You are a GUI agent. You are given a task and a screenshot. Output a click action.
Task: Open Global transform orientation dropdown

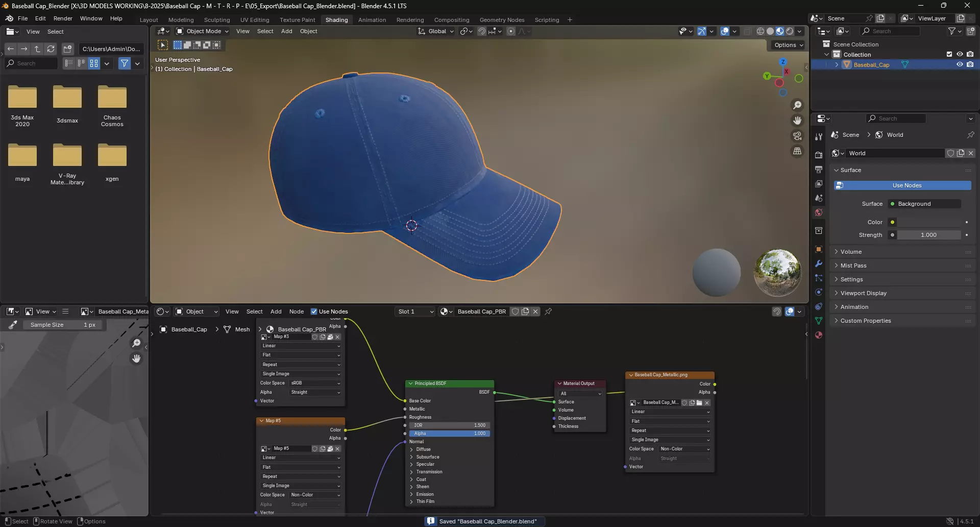(x=436, y=31)
